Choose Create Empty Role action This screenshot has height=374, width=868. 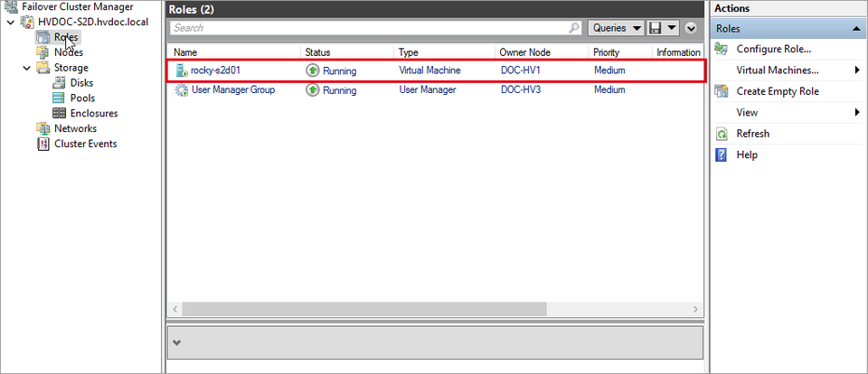click(778, 91)
